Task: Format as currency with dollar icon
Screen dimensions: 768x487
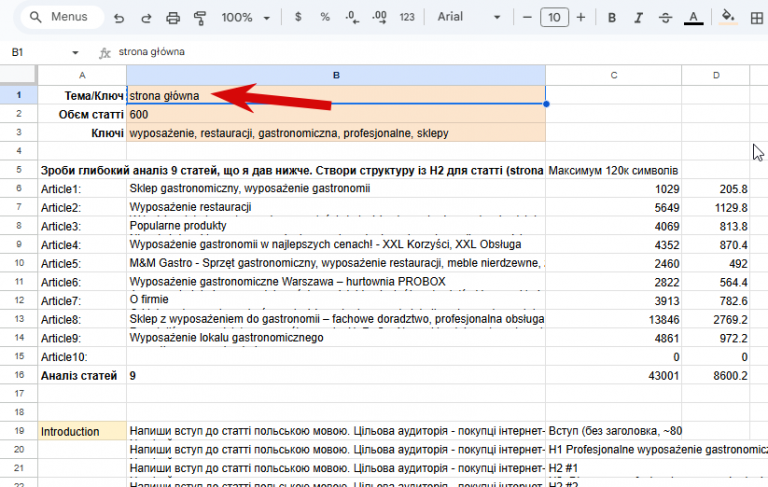Action: tap(298, 17)
